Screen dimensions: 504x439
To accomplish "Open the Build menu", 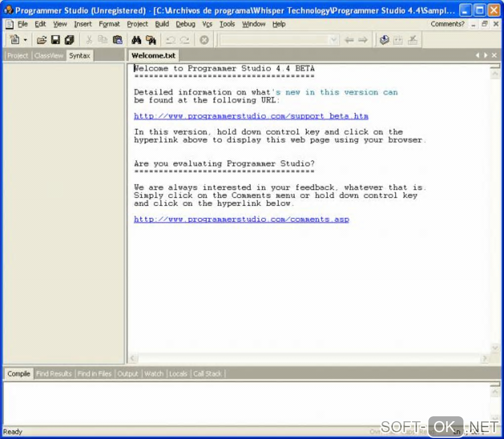I will [x=162, y=24].
